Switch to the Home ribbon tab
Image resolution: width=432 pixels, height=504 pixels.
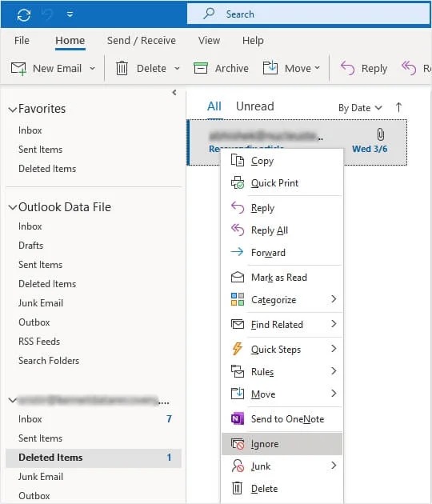tap(70, 41)
